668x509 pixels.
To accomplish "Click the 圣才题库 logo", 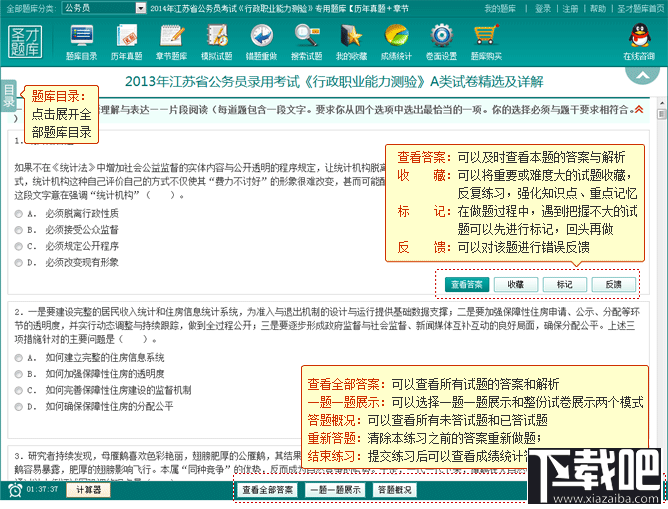I will pyautogui.click(x=25, y=41).
